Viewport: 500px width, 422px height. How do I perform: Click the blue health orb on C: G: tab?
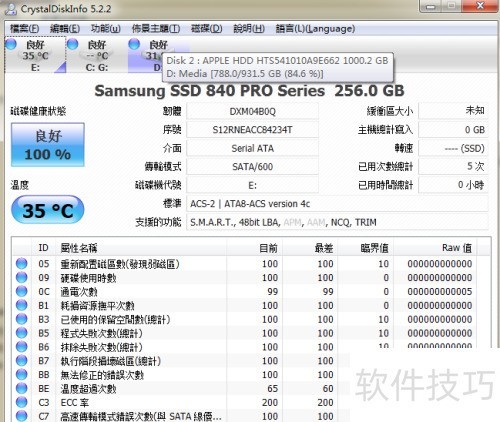coord(72,44)
